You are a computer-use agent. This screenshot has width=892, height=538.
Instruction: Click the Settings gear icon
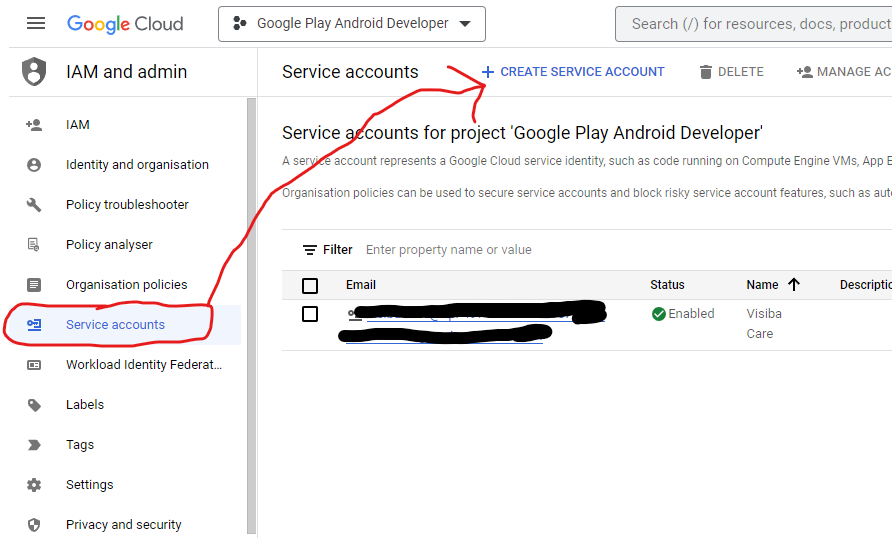point(34,485)
